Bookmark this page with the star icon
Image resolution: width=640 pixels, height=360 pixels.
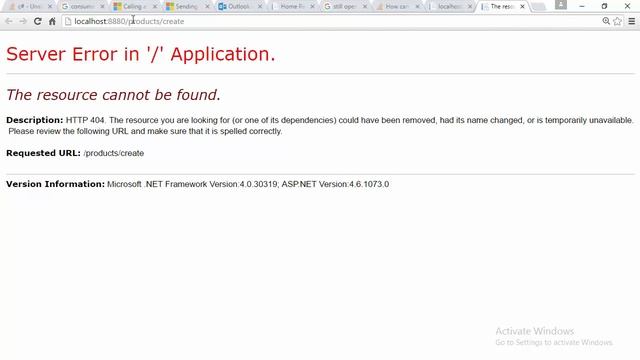[618, 21]
